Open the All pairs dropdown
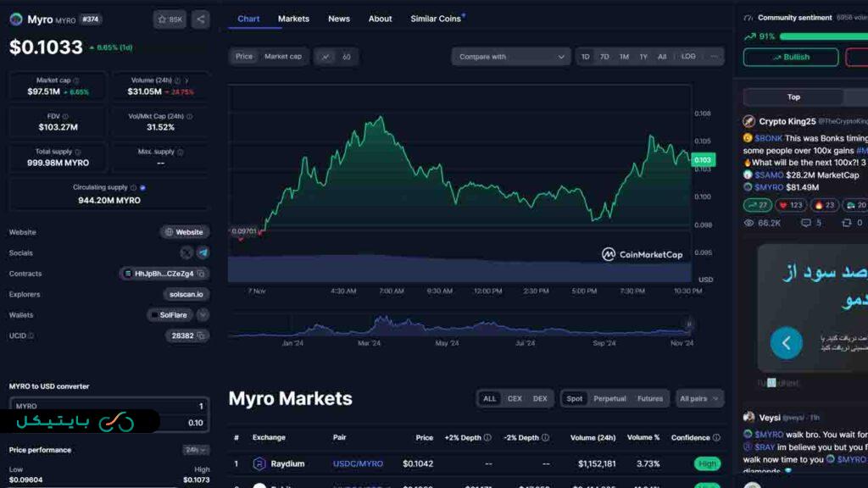 click(700, 398)
